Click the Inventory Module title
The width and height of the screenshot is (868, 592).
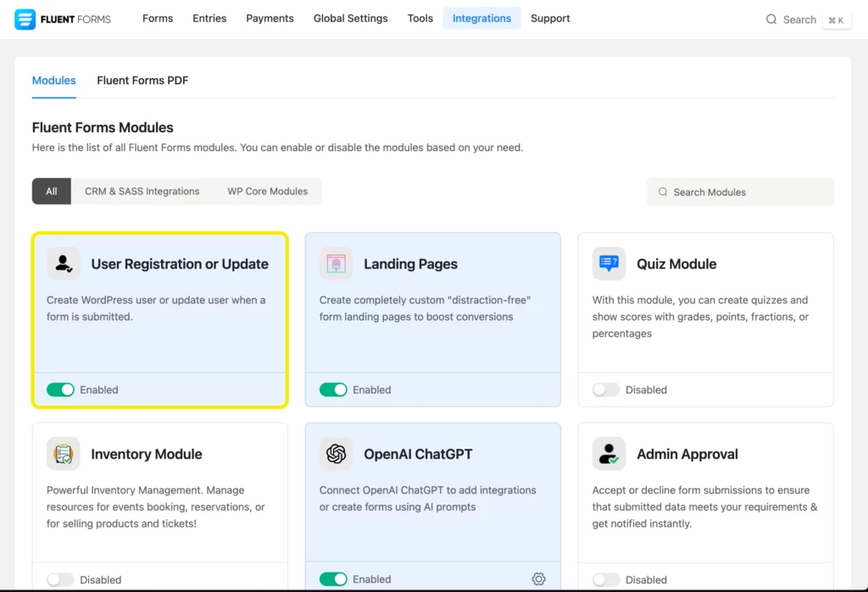(x=146, y=454)
